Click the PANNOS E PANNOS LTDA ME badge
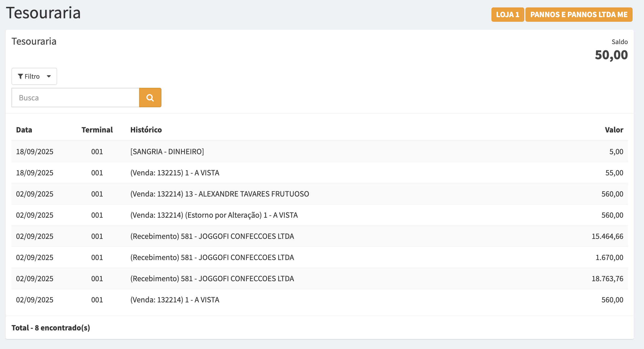This screenshot has height=349, width=644. (579, 15)
